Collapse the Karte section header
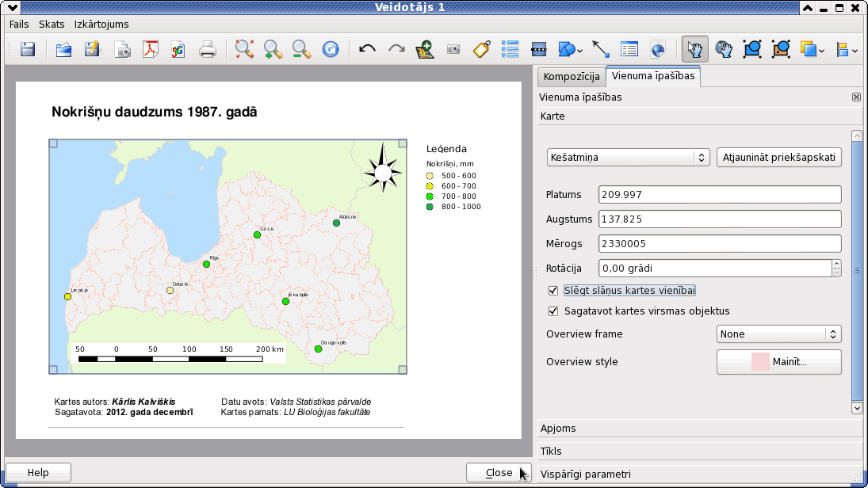This screenshot has width=868, height=488. (700, 116)
